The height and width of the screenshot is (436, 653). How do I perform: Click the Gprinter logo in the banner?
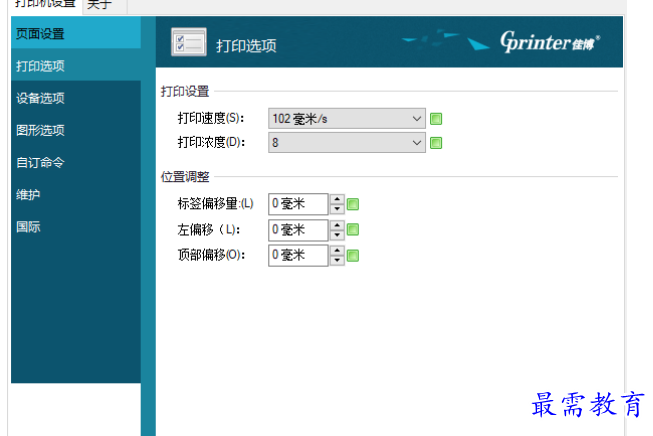[550, 42]
